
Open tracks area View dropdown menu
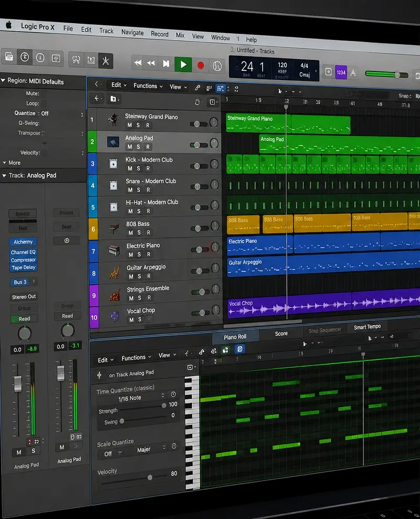click(x=178, y=87)
